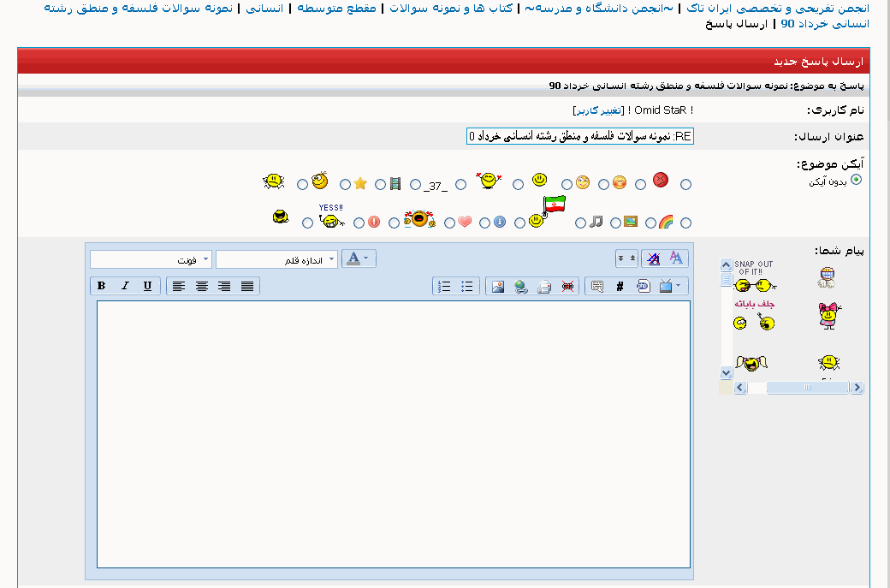Apply italic formatting
The image size is (890, 588).
click(125, 286)
